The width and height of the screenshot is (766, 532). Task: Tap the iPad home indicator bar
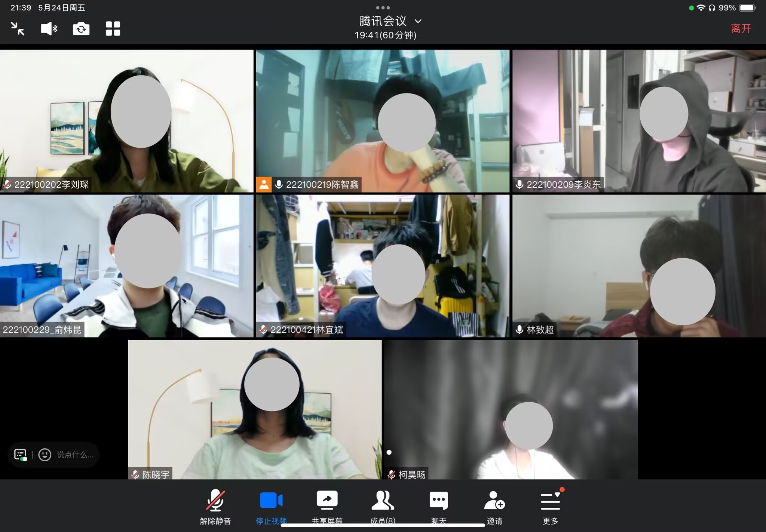click(383, 525)
